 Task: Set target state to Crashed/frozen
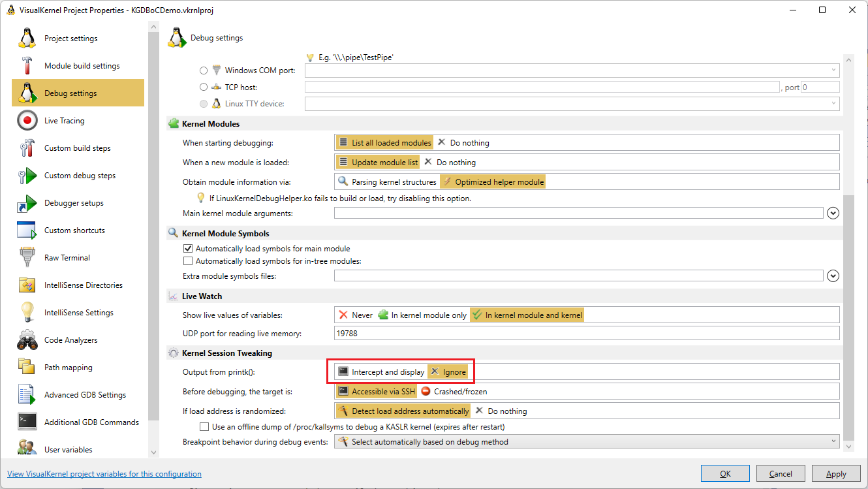point(454,392)
